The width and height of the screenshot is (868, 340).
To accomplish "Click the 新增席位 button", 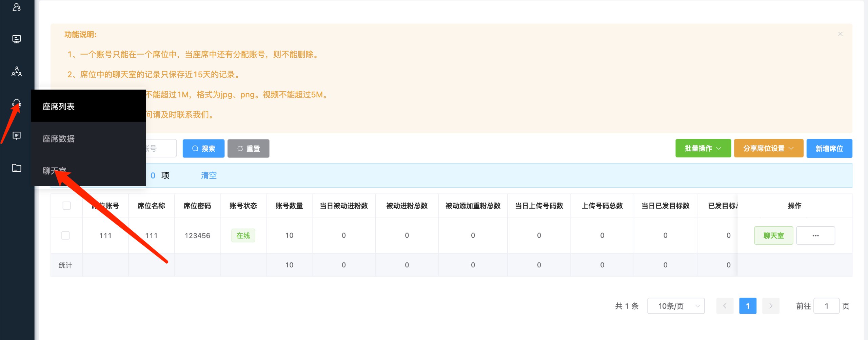I will pyautogui.click(x=829, y=148).
